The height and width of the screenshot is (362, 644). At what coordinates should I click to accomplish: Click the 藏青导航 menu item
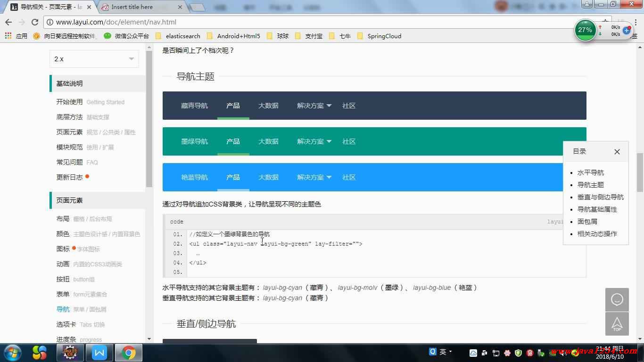[x=194, y=106]
